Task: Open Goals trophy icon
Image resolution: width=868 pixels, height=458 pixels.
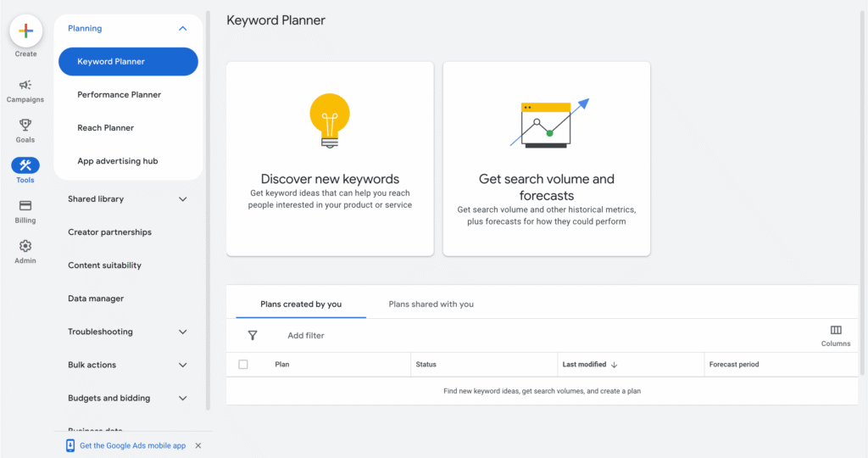Action: point(25,125)
